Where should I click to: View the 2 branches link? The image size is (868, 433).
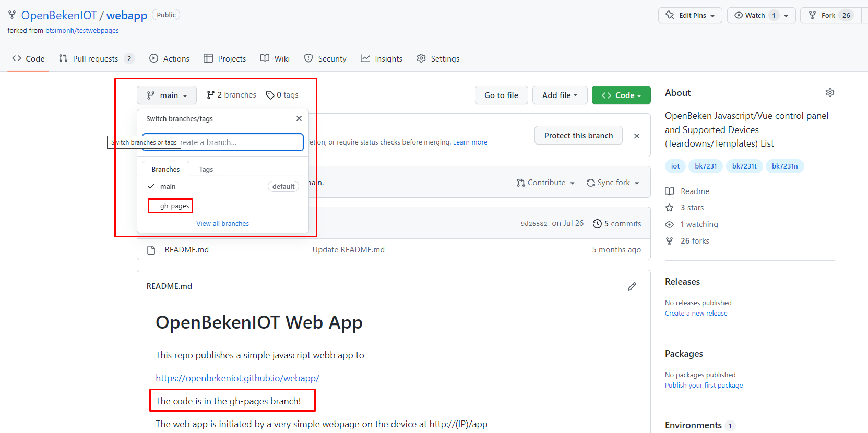point(231,95)
